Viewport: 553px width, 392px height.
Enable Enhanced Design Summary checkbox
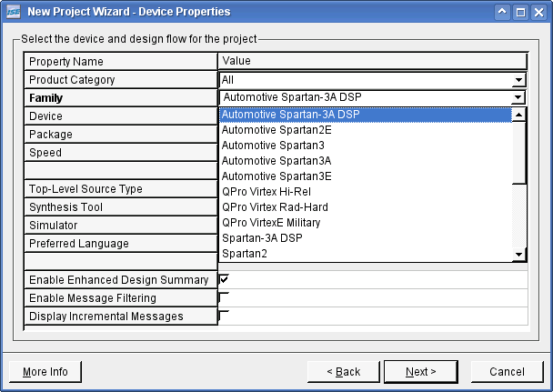224,279
